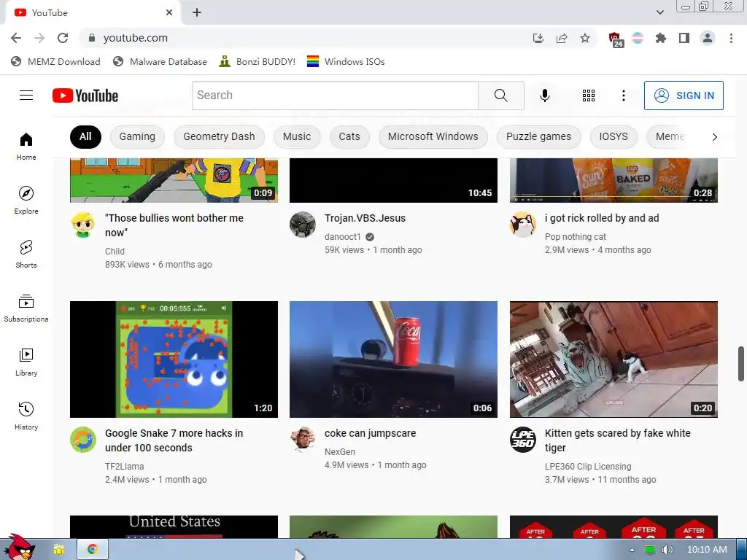Open Chrome three-dot menu

(731, 38)
